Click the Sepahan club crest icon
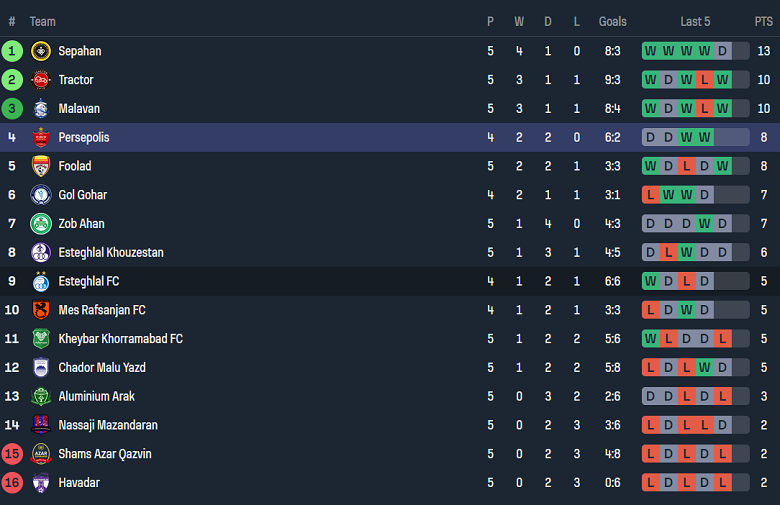This screenshot has width=780, height=505. 41,51
